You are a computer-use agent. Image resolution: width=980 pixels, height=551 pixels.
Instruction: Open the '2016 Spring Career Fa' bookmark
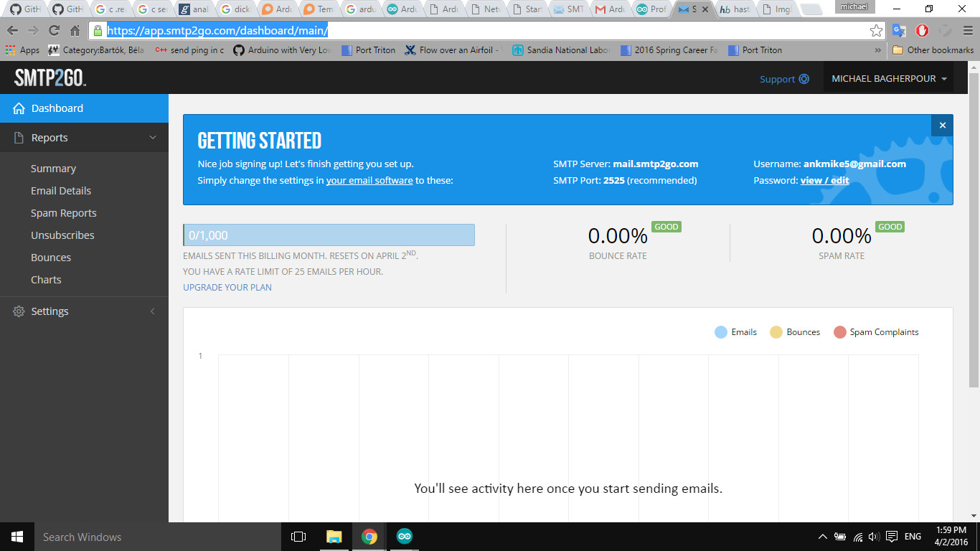click(670, 50)
